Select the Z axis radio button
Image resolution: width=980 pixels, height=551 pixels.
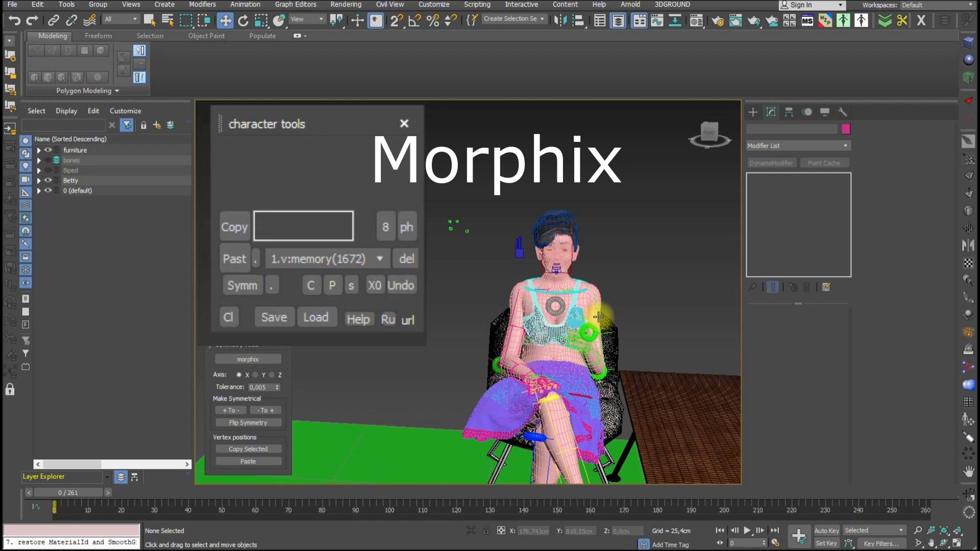click(272, 374)
